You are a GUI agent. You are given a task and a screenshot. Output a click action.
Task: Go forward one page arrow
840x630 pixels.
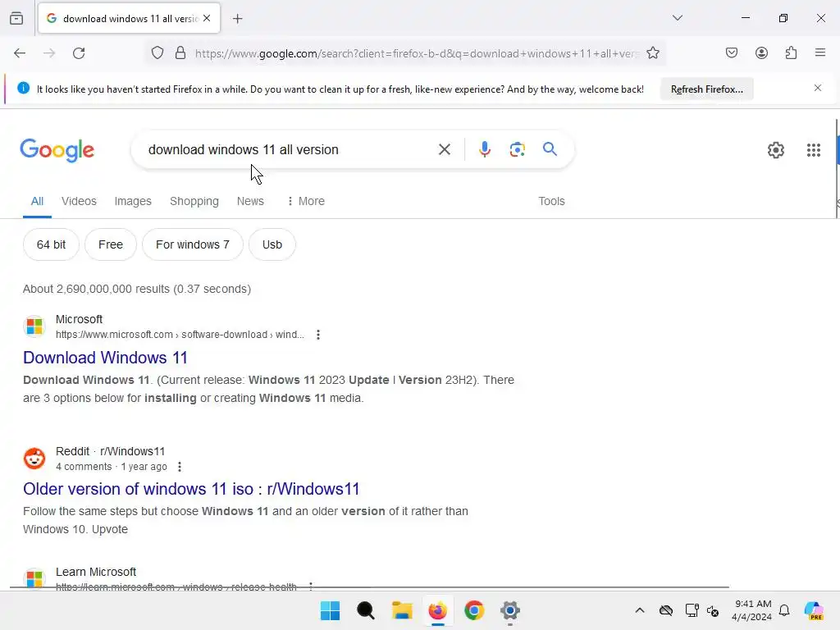49,53
